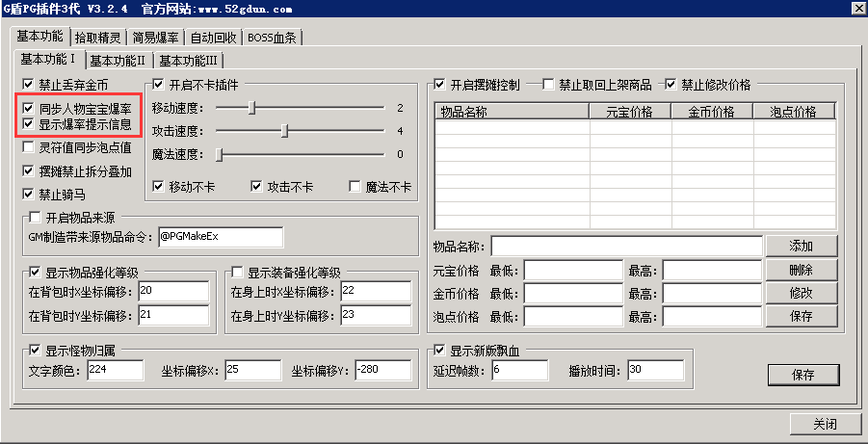Close the window with the title-bar X
Screen dimensions: 868x444
click(x=857, y=8)
